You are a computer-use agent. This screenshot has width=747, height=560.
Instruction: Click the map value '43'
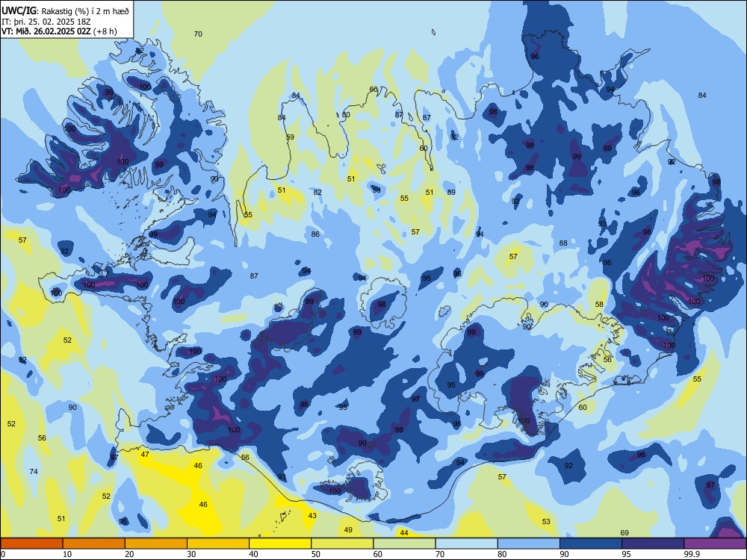point(312,515)
